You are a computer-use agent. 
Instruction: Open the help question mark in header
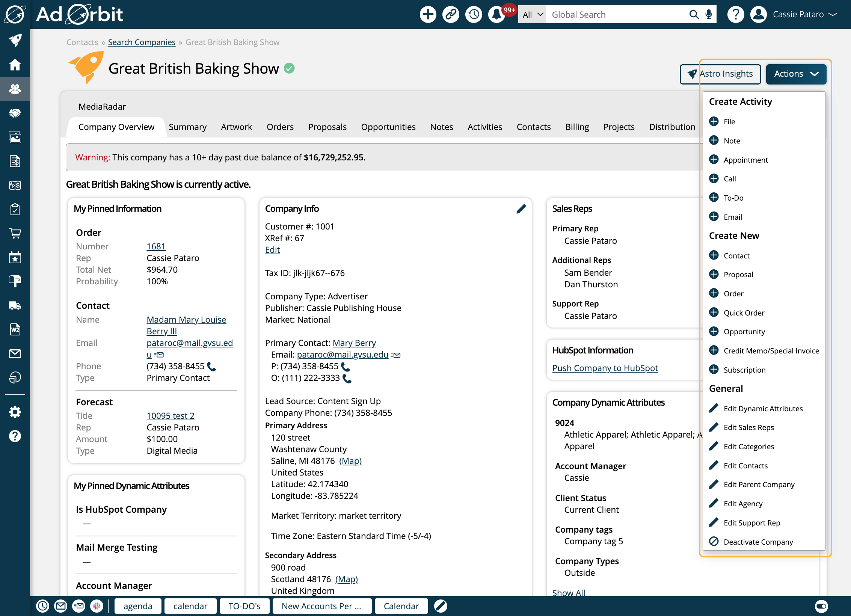click(x=735, y=15)
